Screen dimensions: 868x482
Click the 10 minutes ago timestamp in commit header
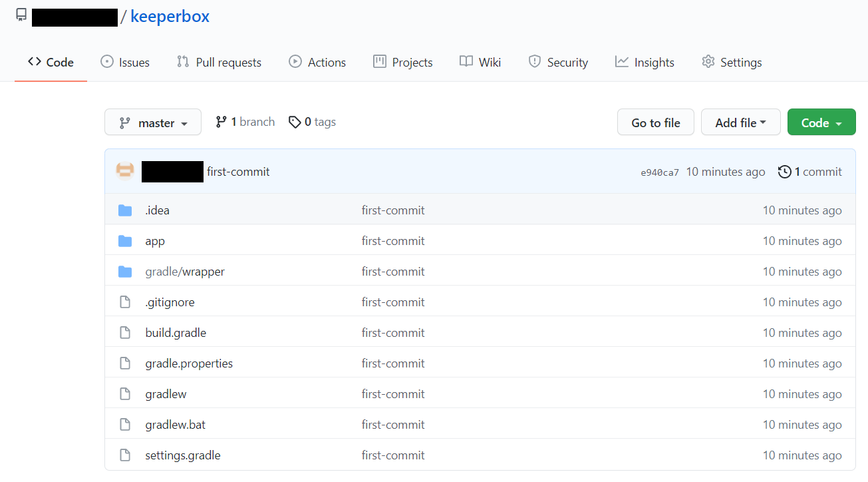click(x=726, y=172)
